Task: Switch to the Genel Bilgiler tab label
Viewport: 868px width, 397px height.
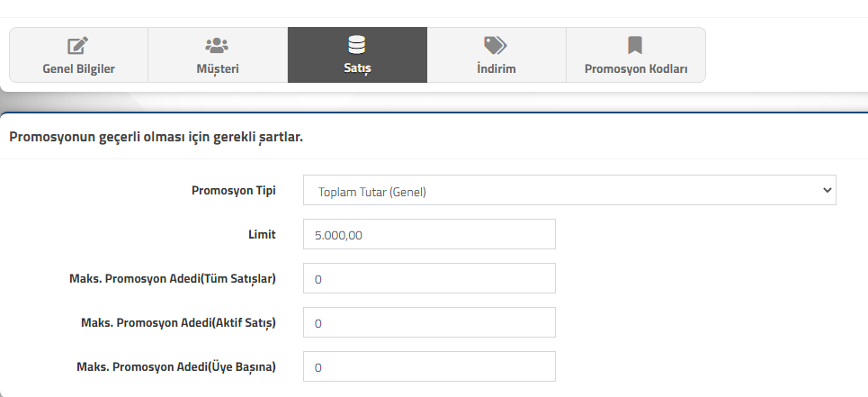Action: point(78,68)
